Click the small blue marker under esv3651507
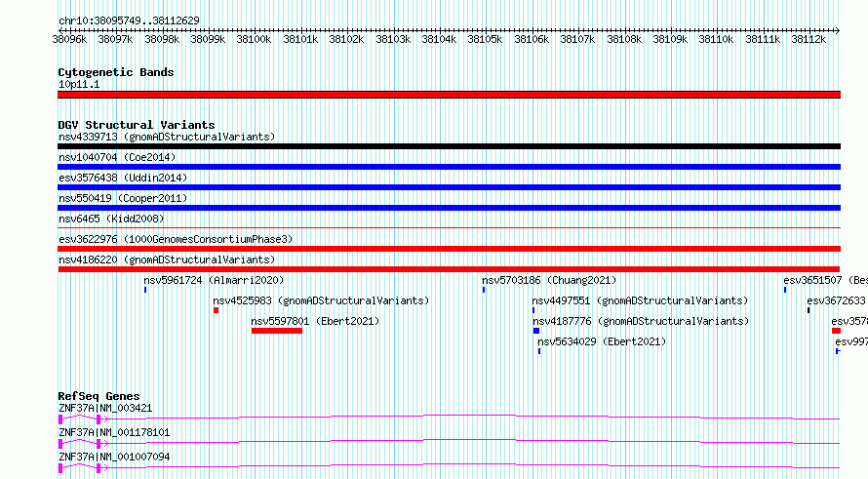This screenshot has width=868, height=479. pos(785,290)
